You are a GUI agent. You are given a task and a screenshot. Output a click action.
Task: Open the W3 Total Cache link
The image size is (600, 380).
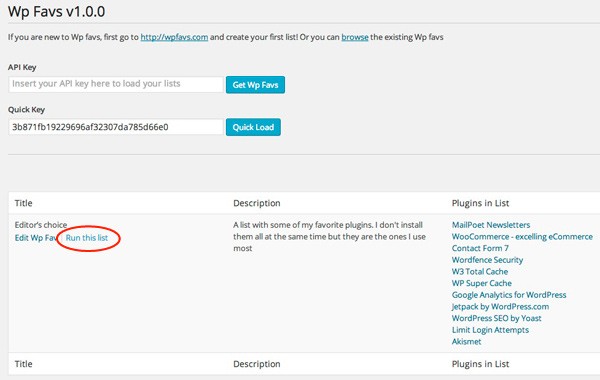(x=480, y=272)
